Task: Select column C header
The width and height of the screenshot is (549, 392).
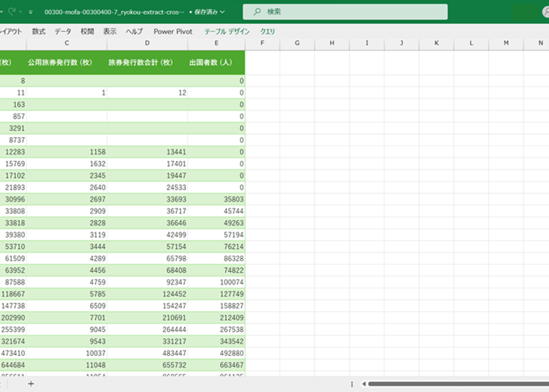Action: [x=67, y=43]
